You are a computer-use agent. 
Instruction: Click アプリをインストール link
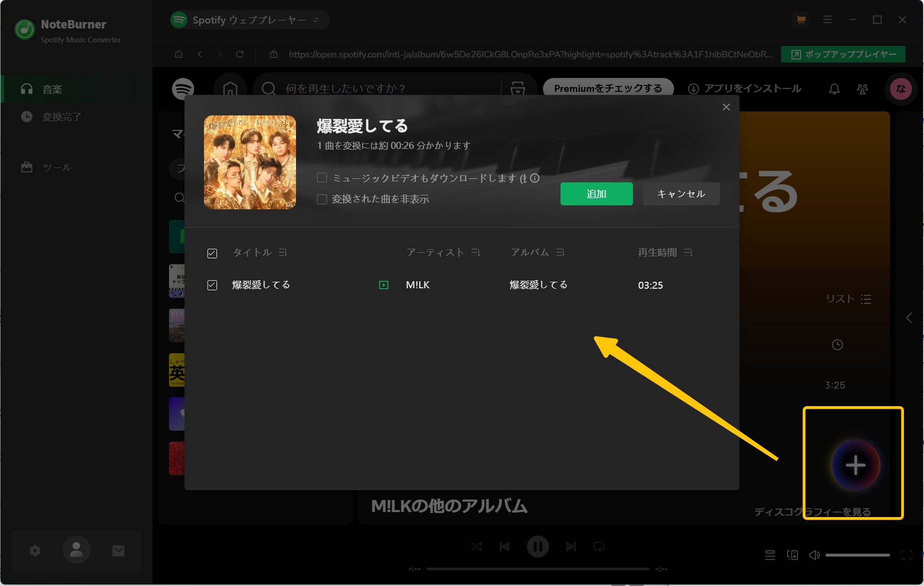click(744, 88)
